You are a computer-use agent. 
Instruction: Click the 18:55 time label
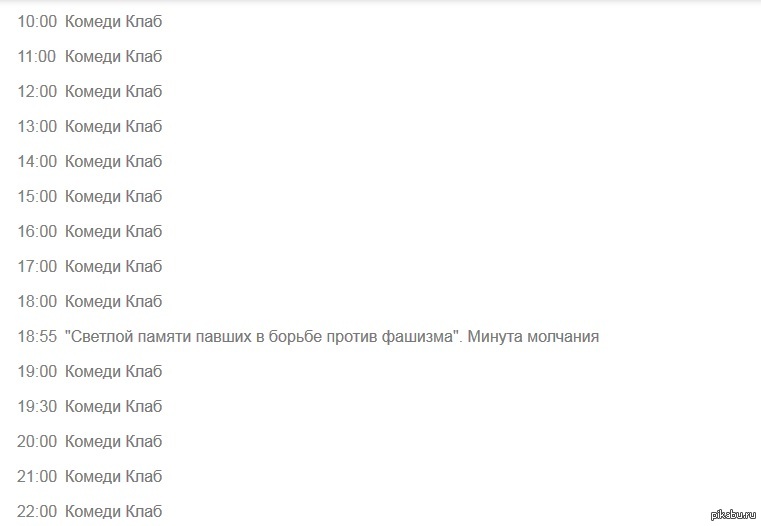pos(37,336)
